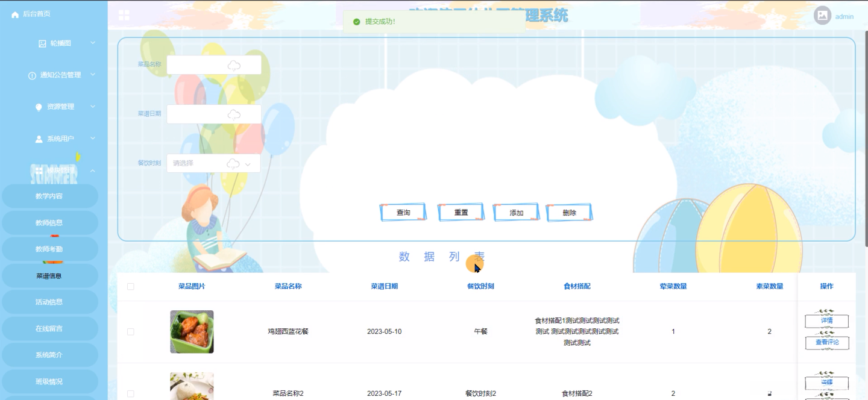The image size is (868, 400).
Task: Select all rows header checkbox
Action: (x=131, y=287)
